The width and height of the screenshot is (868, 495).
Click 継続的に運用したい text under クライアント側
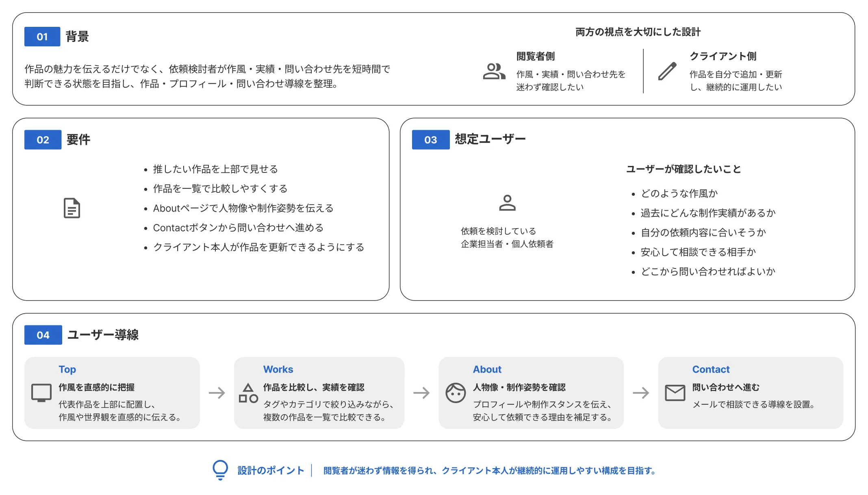(x=744, y=87)
